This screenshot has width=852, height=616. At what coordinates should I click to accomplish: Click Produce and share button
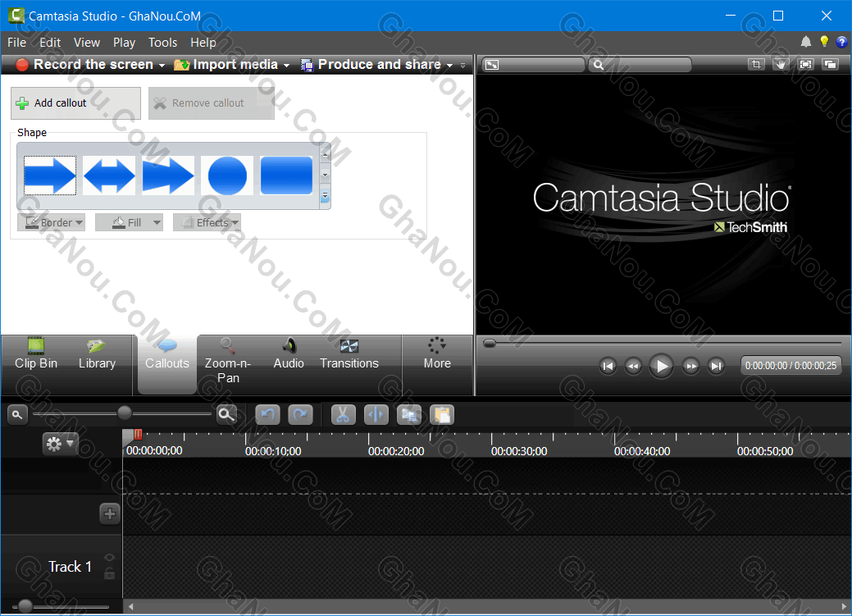coord(371,65)
